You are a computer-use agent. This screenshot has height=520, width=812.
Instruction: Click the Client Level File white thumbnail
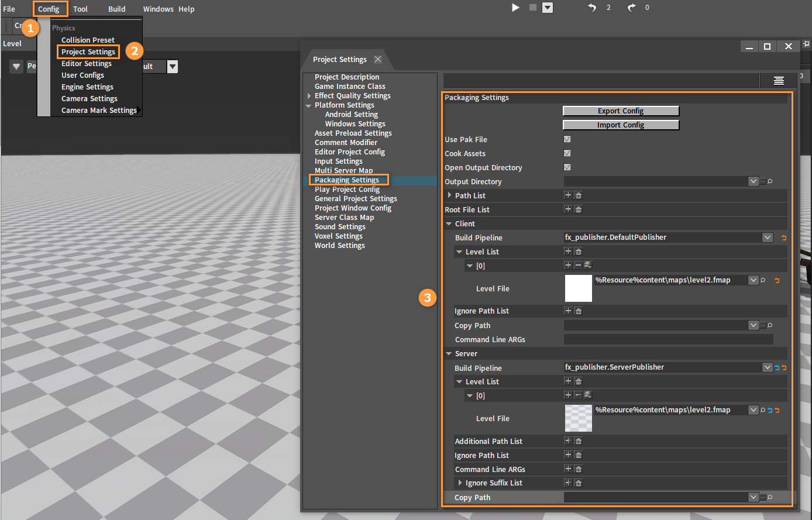579,288
